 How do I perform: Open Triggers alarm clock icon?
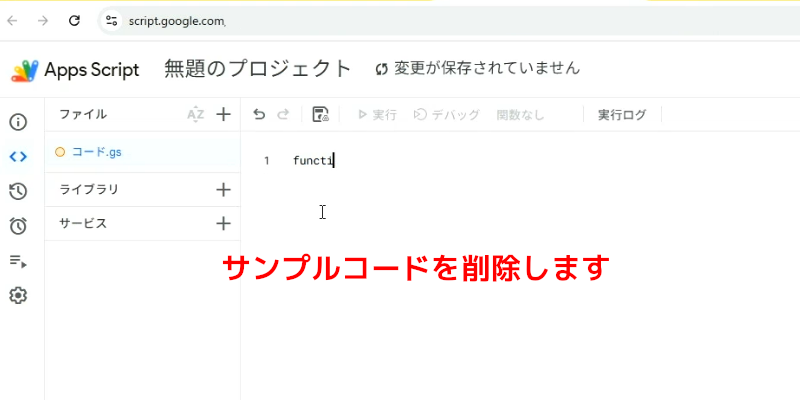(18, 226)
